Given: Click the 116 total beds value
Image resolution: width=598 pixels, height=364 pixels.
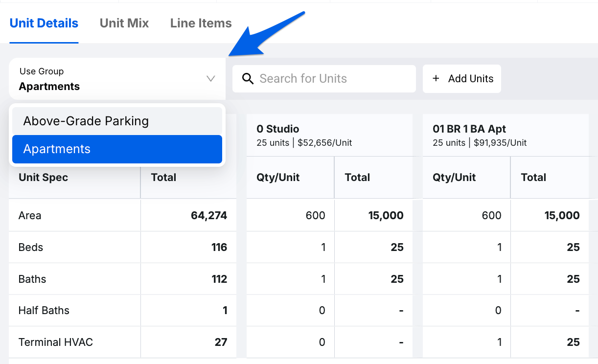Looking at the screenshot, I should coord(219,247).
